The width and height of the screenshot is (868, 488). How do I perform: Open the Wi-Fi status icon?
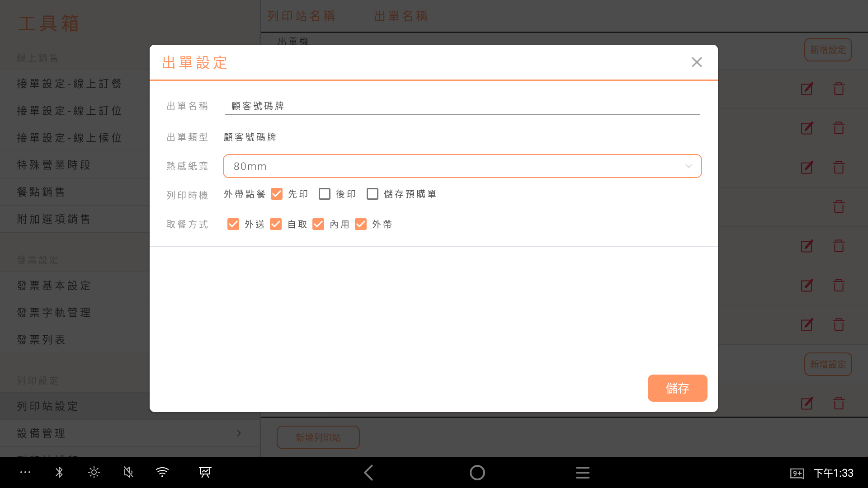[162, 473]
